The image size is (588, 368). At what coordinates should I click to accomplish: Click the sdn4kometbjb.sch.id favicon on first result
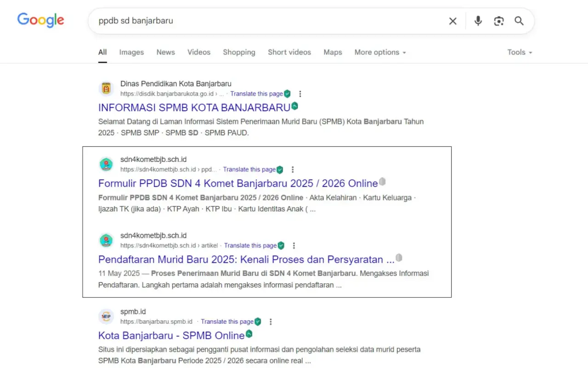106,164
